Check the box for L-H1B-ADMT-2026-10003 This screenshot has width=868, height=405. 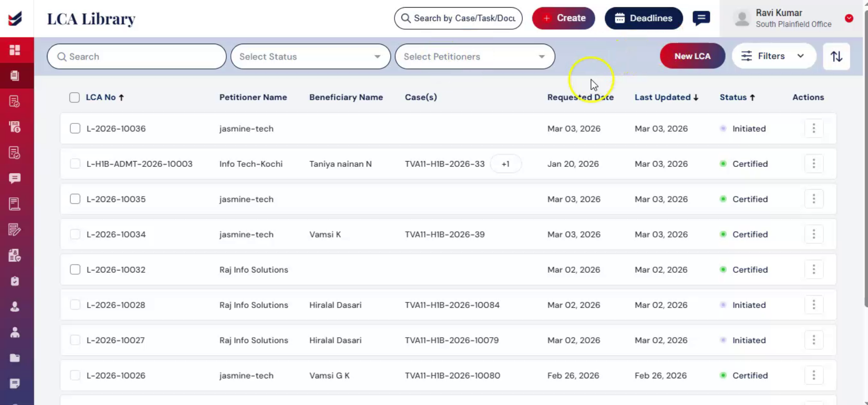(75, 164)
